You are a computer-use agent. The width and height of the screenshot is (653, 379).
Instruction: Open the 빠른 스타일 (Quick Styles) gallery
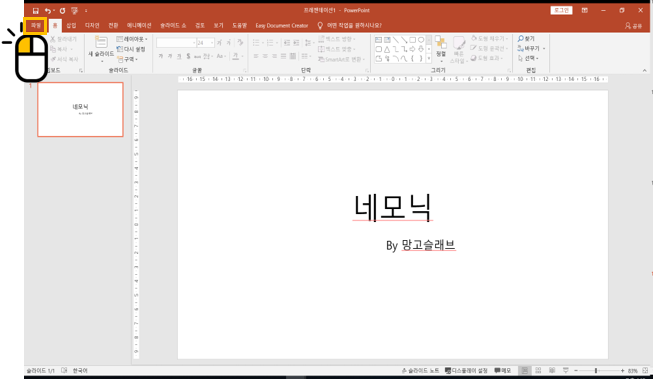pos(459,49)
